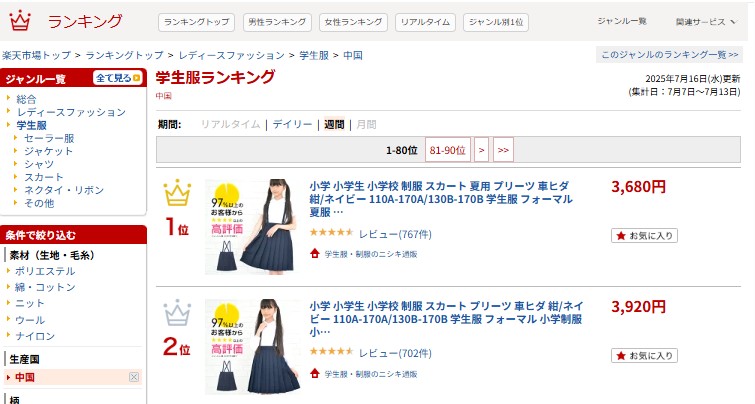The height and width of the screenshot is (404, 755).
Task: Select the リアルタイム button in top bar
Action: (425, 22)
